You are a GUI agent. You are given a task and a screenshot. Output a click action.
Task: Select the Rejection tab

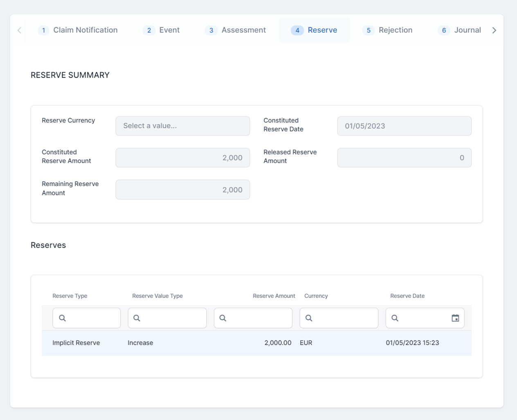(x=388, y=30)
